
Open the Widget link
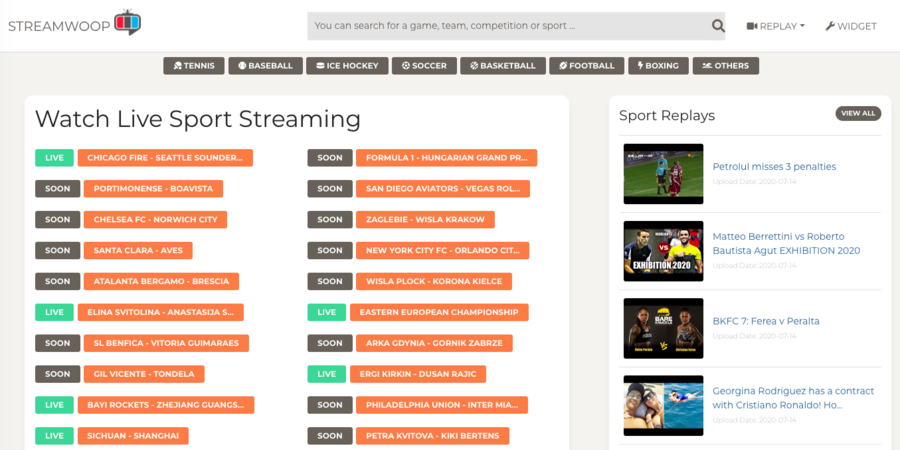851,26
